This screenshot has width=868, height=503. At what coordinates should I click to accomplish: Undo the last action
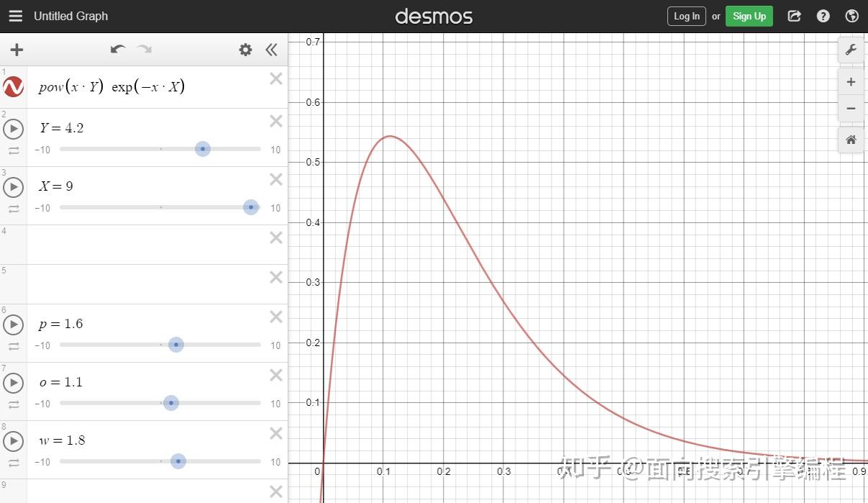pyautogui.click(x=118, y=49)
